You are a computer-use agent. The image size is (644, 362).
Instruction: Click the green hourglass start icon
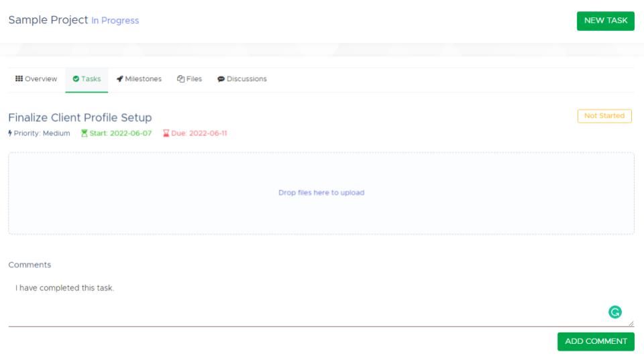pos(84,133)
